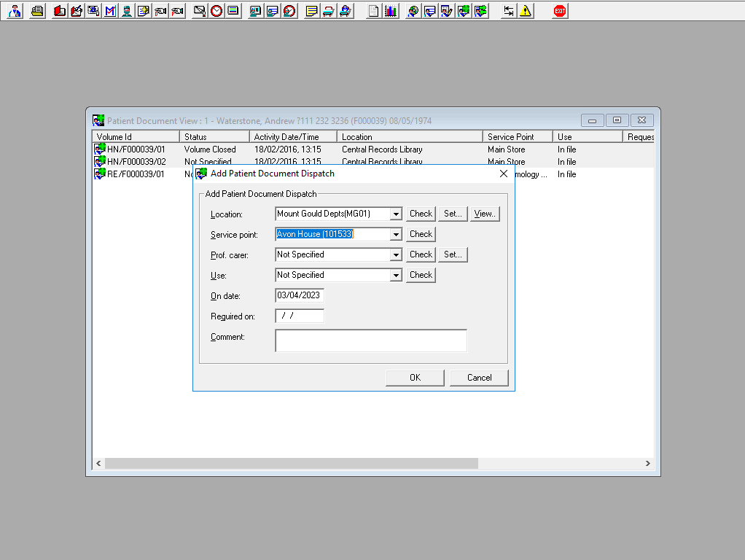Click the Use column header
The height and width of the screenshot is (560, 745).
point(588,137)
